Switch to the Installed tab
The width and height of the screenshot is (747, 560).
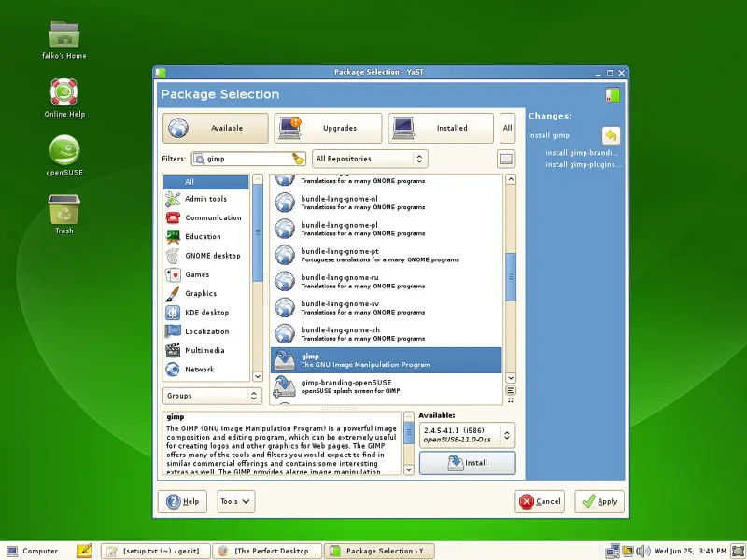[441, 128]
